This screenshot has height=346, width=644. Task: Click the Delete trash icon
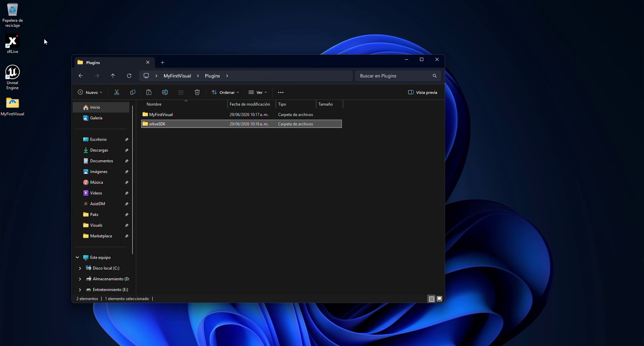197,92
